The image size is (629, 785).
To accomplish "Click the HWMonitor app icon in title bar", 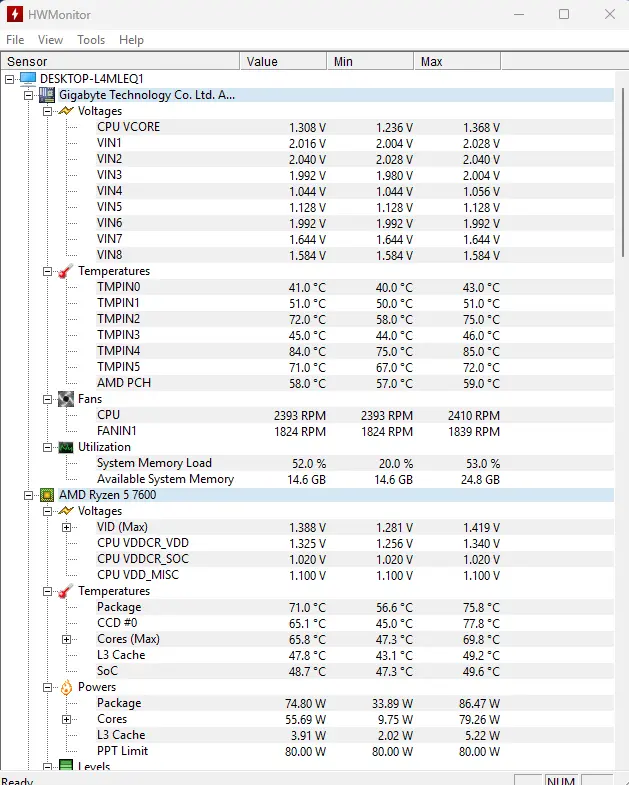I will coord(15,14).
